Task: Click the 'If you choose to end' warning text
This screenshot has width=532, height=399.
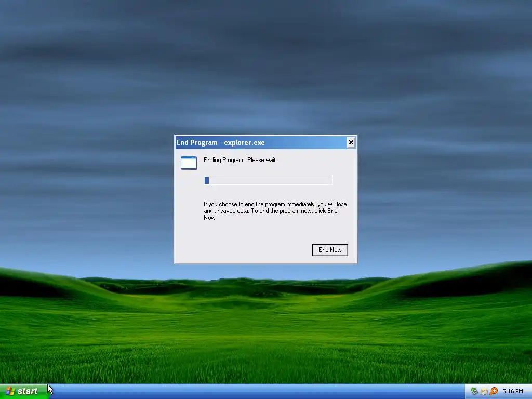Action: (x=275, y=211)
